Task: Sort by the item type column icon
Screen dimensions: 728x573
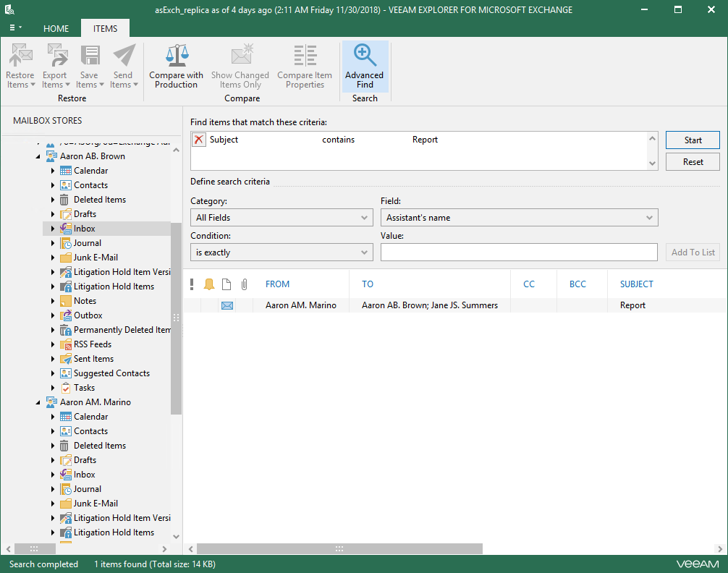Action: pyautogui.click(x=227, y=284)
